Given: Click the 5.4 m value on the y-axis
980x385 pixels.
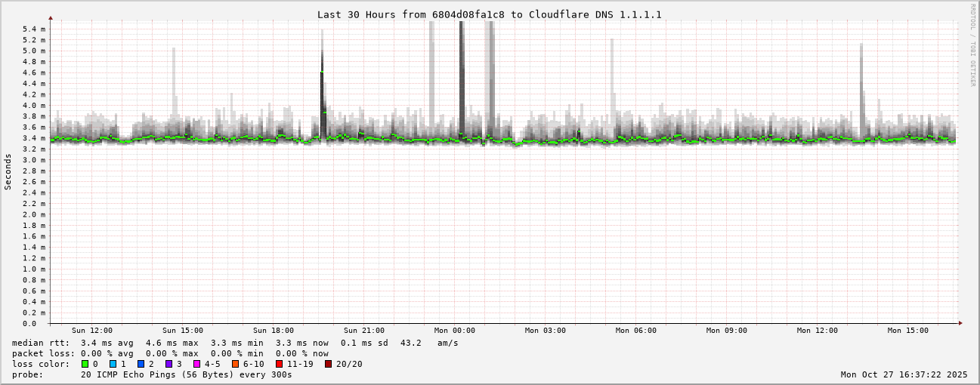Looking at the screenshot, I should [33, 29].
